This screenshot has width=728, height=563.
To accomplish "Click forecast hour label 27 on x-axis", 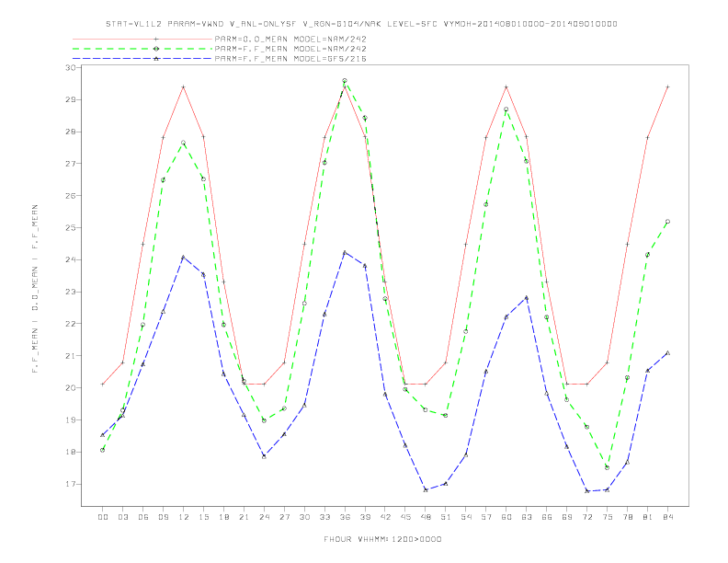I will coord(284,517).
